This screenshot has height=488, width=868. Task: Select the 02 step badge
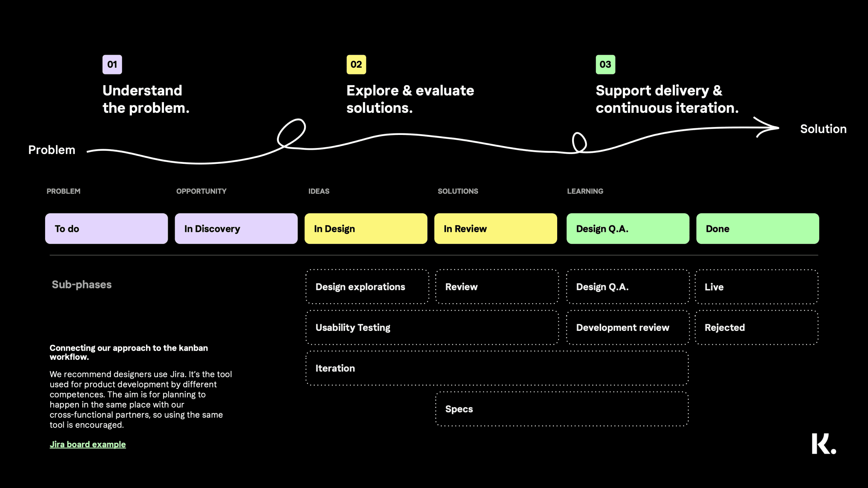356,65
